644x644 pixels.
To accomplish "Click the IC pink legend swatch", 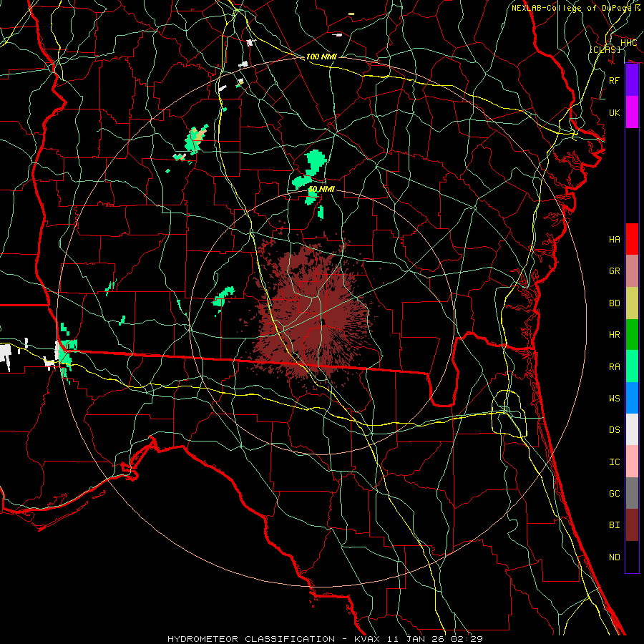I will click(x=632, y=462).
